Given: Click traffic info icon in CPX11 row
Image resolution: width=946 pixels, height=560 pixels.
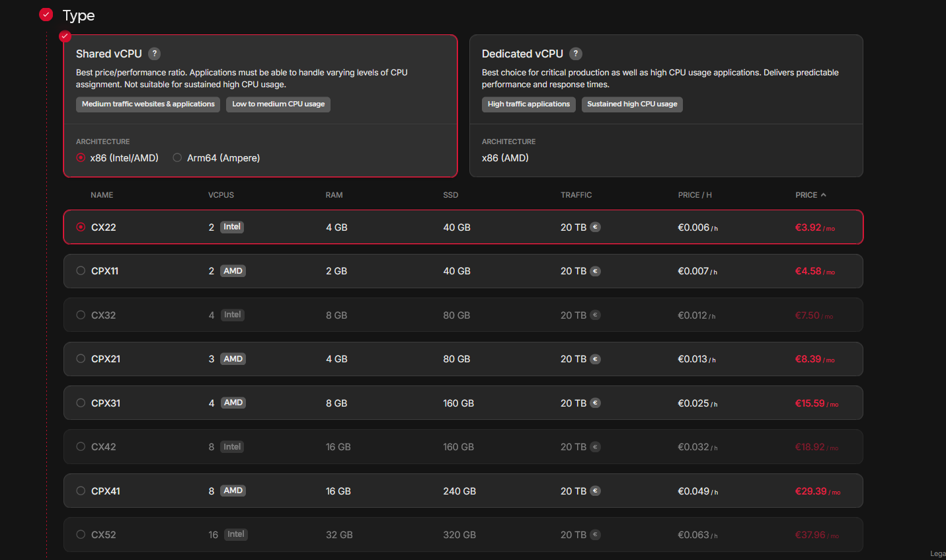Looking at the screenshot, I should click(595, 271).
